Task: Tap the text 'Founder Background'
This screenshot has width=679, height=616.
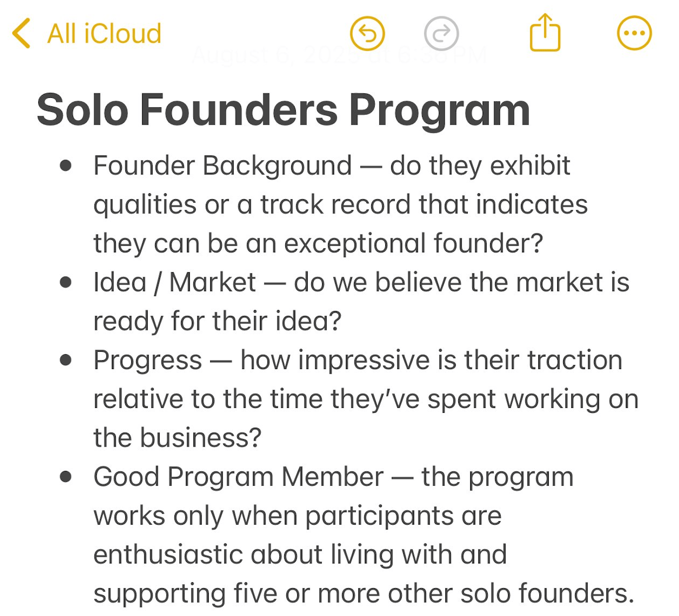Action: 223,166
